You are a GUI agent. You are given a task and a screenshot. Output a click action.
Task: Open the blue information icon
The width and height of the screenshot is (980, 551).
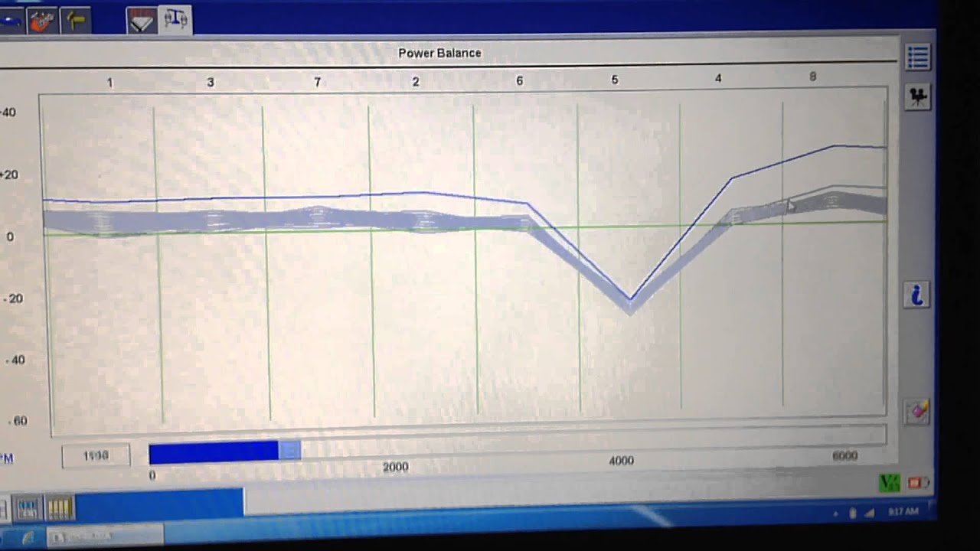(917, 295)
